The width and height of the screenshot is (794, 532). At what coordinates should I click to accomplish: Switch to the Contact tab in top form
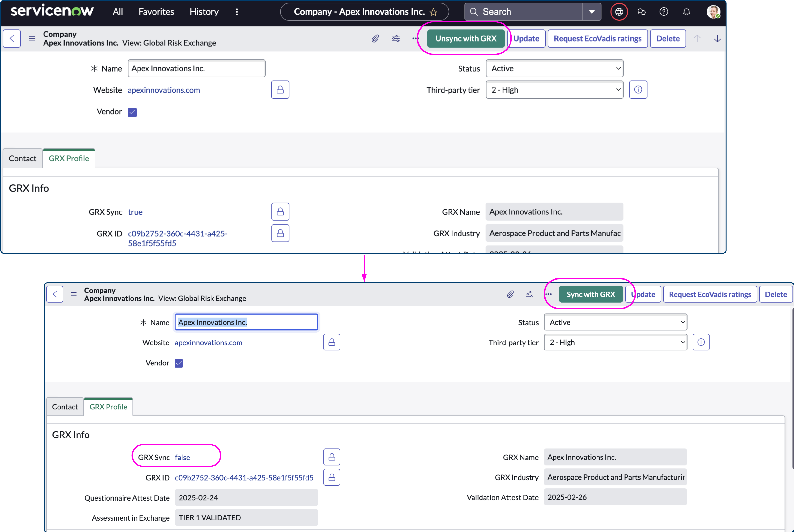(x=22, y=159)
